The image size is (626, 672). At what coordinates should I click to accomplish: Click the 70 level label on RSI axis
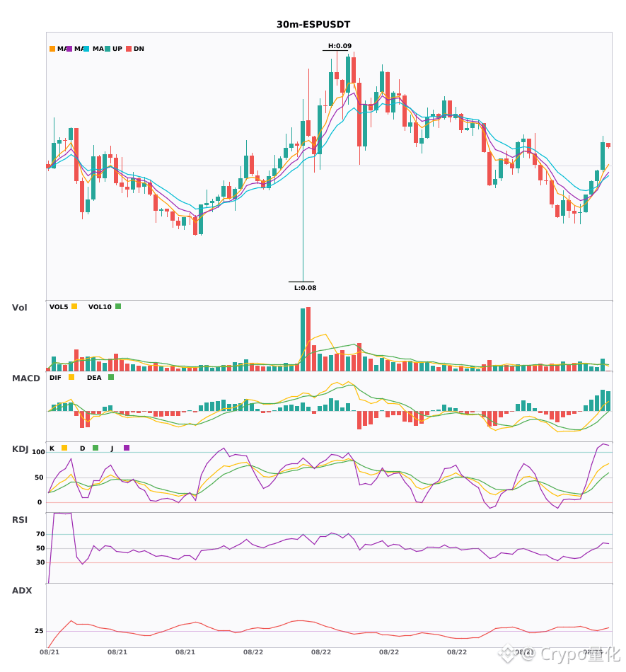pyautogui.click(x=40, y=534)
